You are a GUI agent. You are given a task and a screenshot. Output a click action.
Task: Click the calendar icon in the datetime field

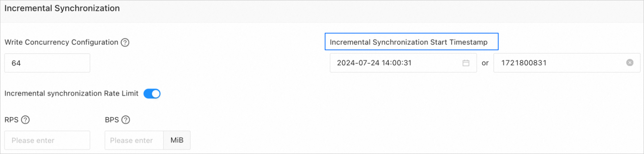[466, 63]
